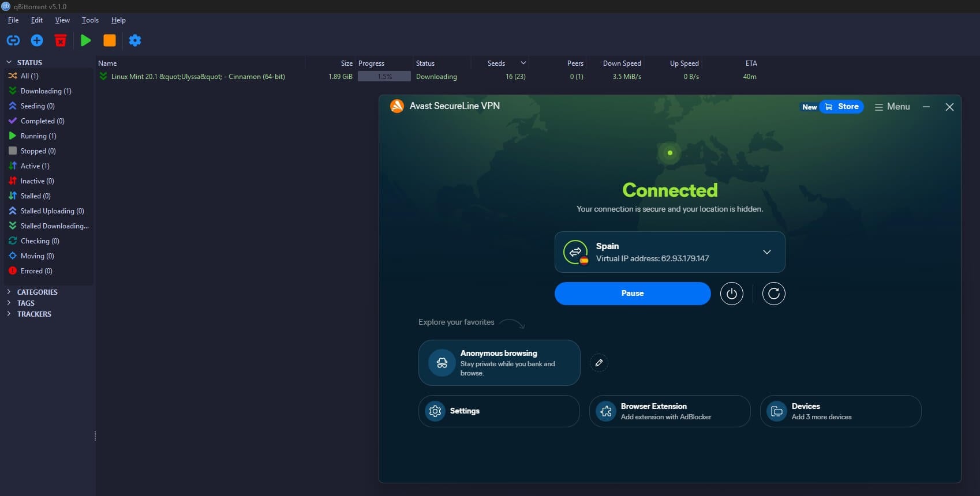Open the Avast Store button

(841, 107)
